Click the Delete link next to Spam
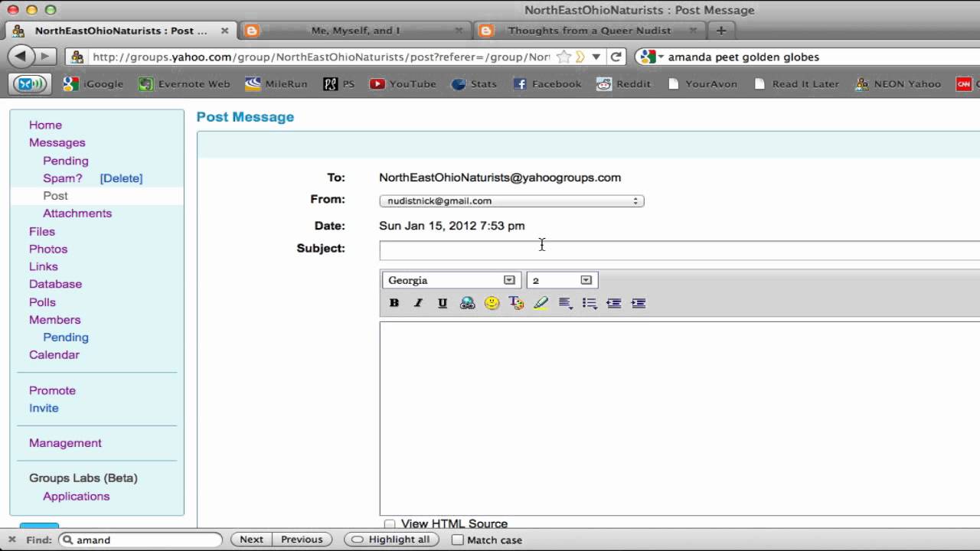The image size is (980, 551). 121,178
